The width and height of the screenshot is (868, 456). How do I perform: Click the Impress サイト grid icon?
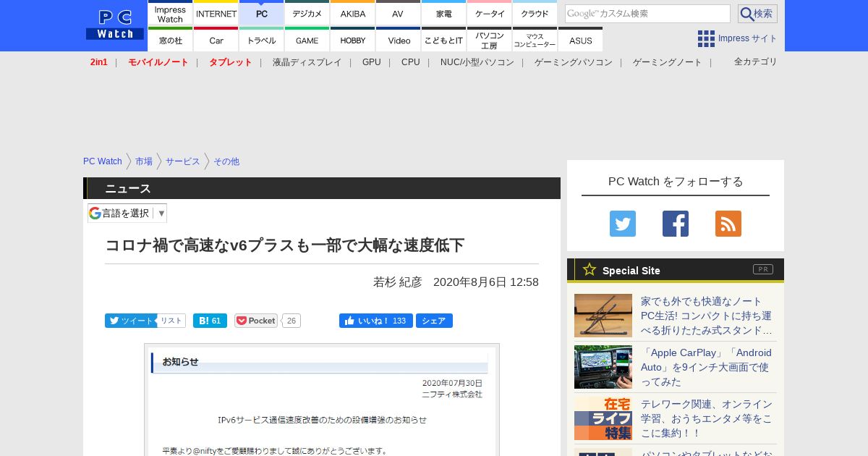pyautogui.click(x=706, y=38)
